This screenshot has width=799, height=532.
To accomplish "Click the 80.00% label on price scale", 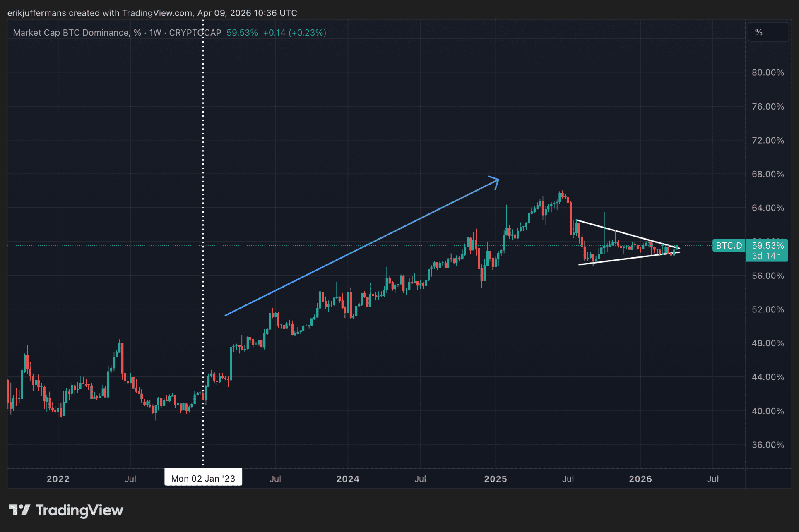I will tap(768, 73).
